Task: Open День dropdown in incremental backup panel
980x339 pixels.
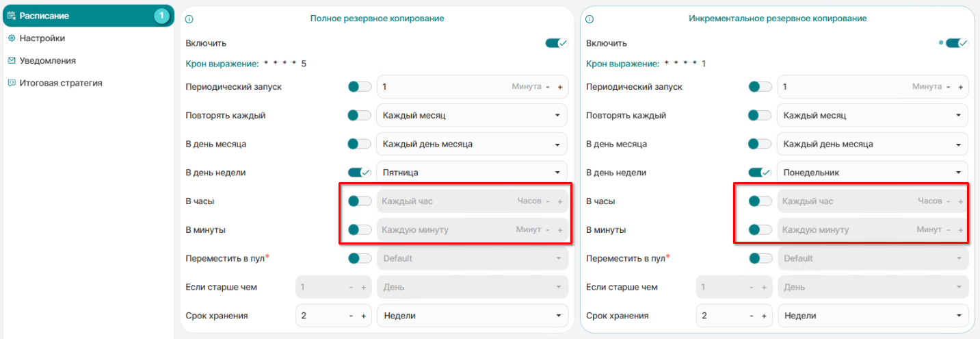Action: coord(873,287)
